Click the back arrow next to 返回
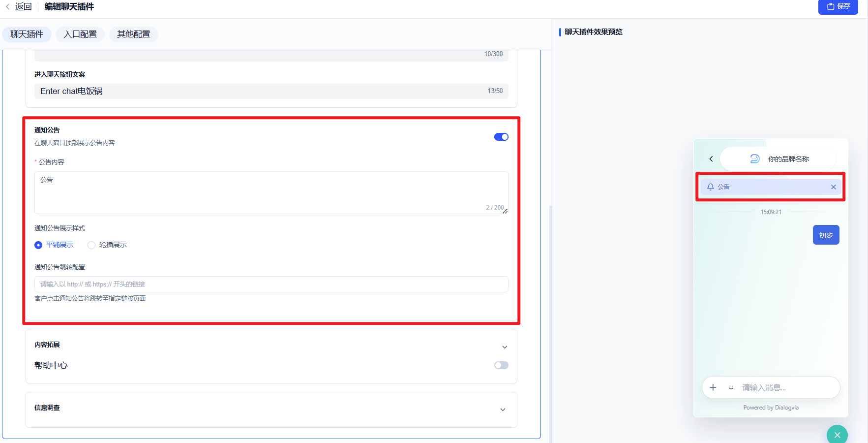868x443 pixels. [7, 7]
